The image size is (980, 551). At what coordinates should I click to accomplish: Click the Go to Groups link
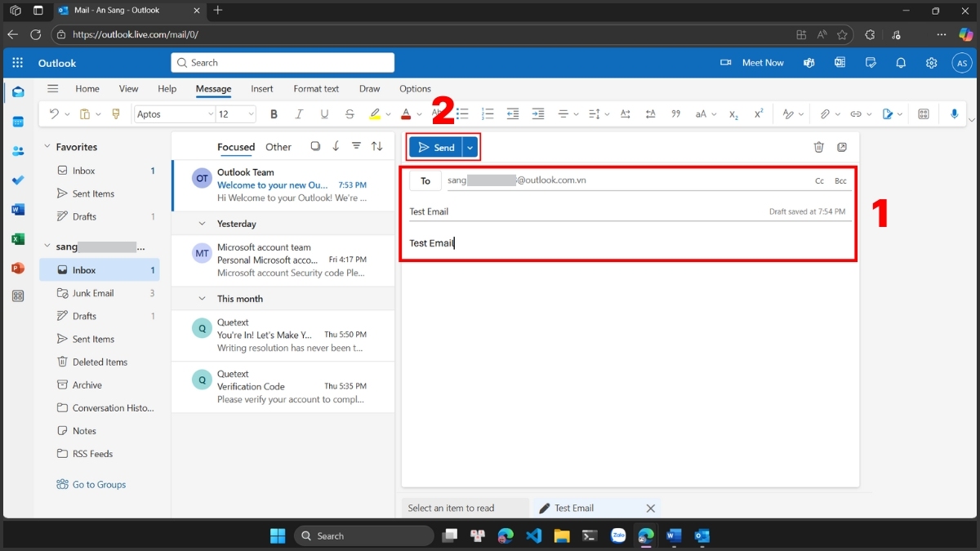tap(99, 484)
